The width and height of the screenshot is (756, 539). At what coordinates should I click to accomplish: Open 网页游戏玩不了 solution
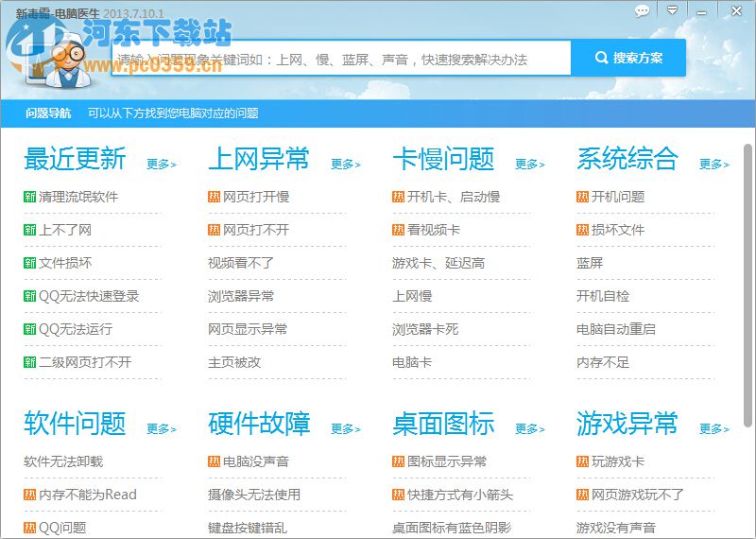coord(638,495)
